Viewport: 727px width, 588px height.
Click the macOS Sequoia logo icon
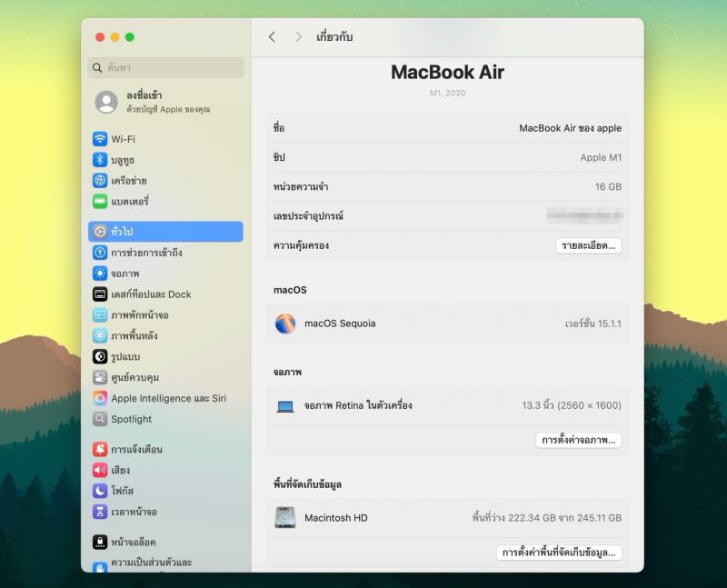[285, 324]
